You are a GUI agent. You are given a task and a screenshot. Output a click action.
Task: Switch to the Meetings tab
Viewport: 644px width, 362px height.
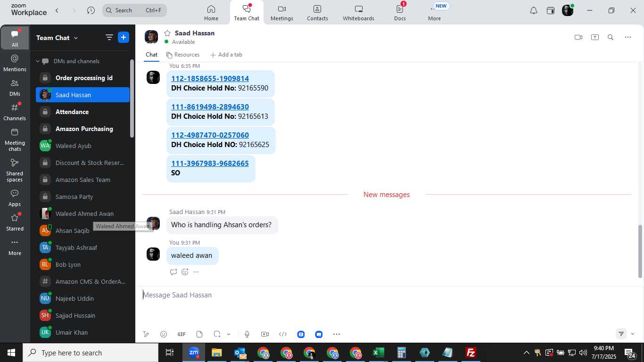282,13
